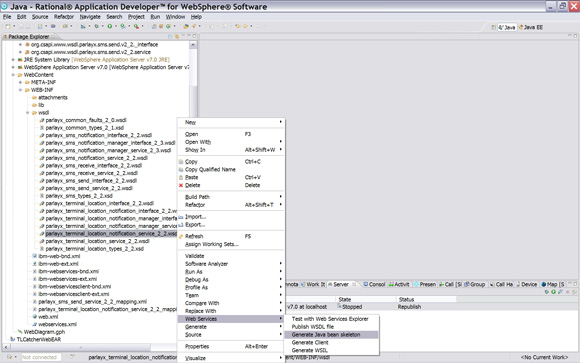Click the Publish to server icon
The image size is (580, 363).
tap(560, 292)
